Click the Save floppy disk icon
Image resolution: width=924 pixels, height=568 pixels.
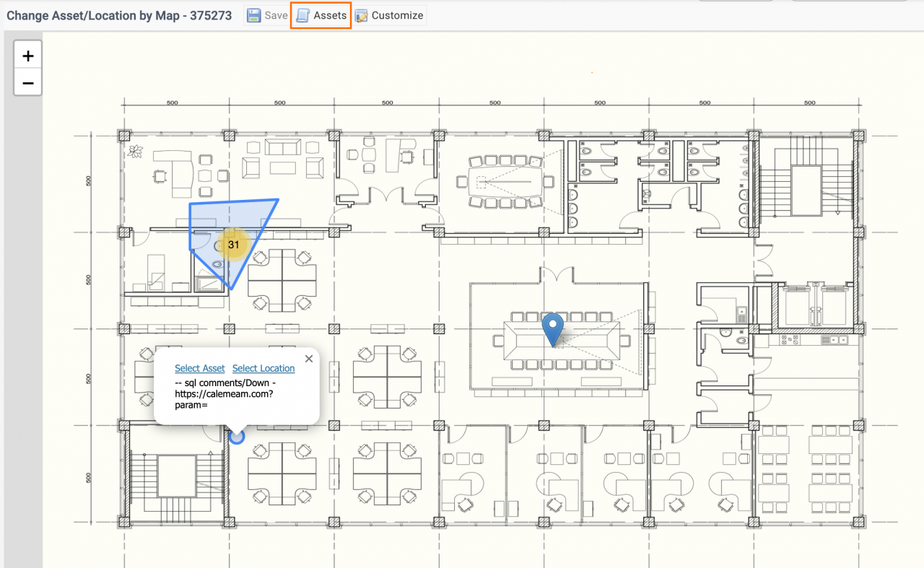[x=254, y=15]
